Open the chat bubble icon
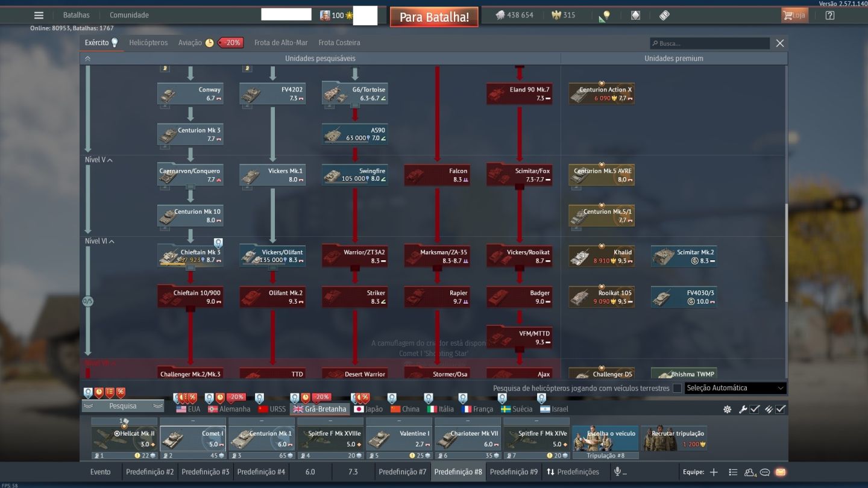Screen dimensions: 868x488 pos(765,472)
